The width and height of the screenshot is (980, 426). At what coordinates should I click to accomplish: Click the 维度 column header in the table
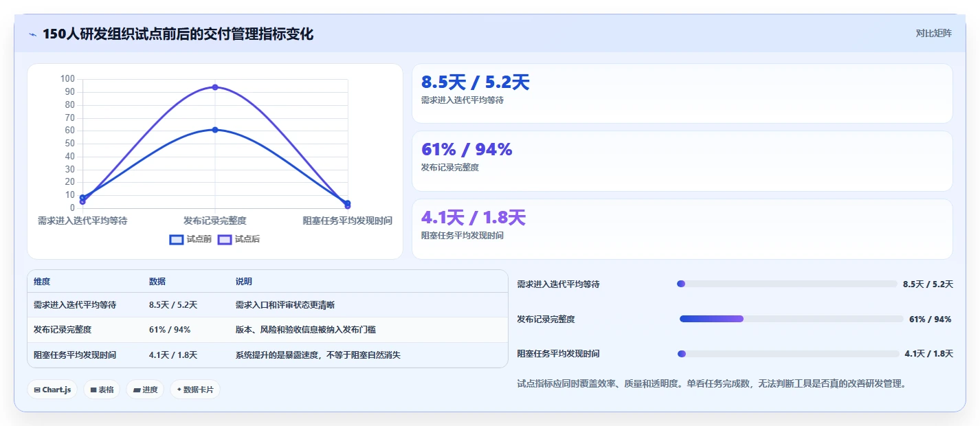point(42,282)
